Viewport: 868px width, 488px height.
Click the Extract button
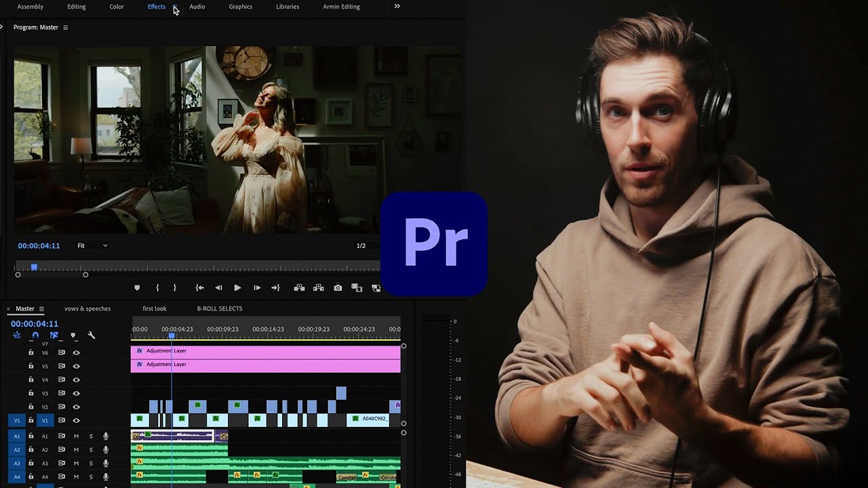(x=318, y=288)
